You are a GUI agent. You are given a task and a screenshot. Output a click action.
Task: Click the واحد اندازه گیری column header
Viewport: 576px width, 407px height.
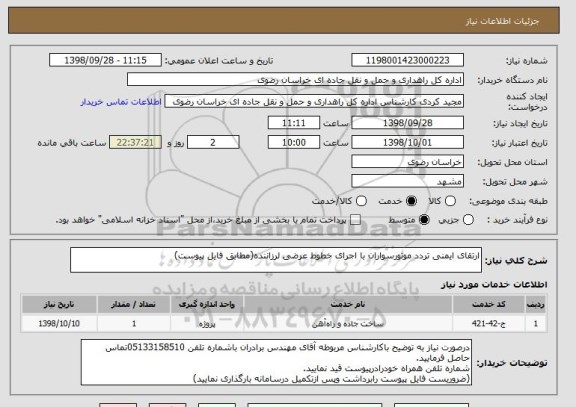click(x=207, y=304)
